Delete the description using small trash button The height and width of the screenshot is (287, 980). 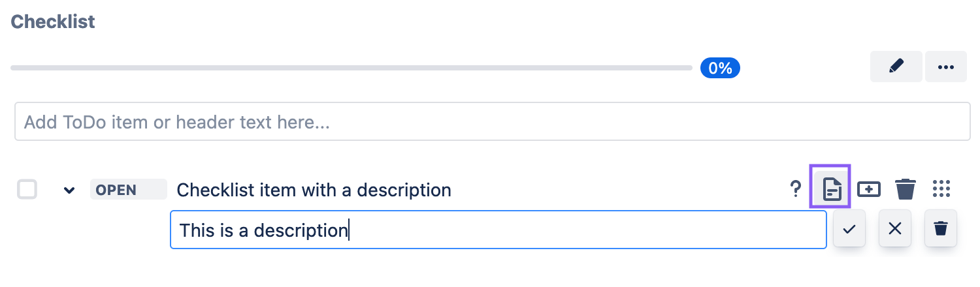coord(941,229)
